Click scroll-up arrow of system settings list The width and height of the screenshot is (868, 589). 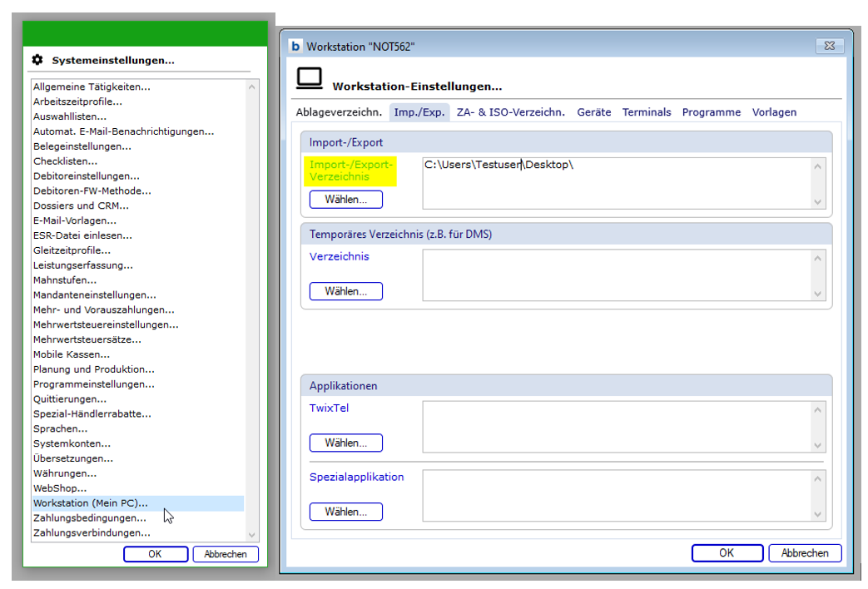tap(251, 87)
